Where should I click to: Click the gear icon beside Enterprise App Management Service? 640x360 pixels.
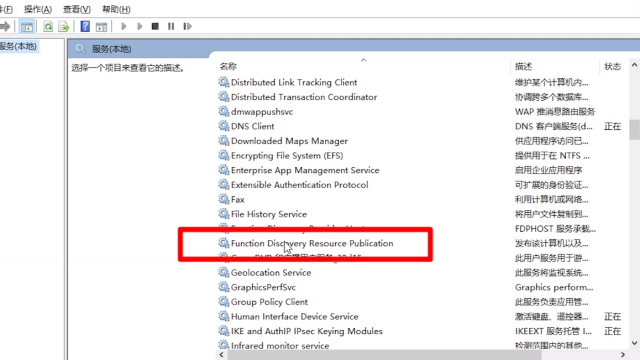pos(224,169)
